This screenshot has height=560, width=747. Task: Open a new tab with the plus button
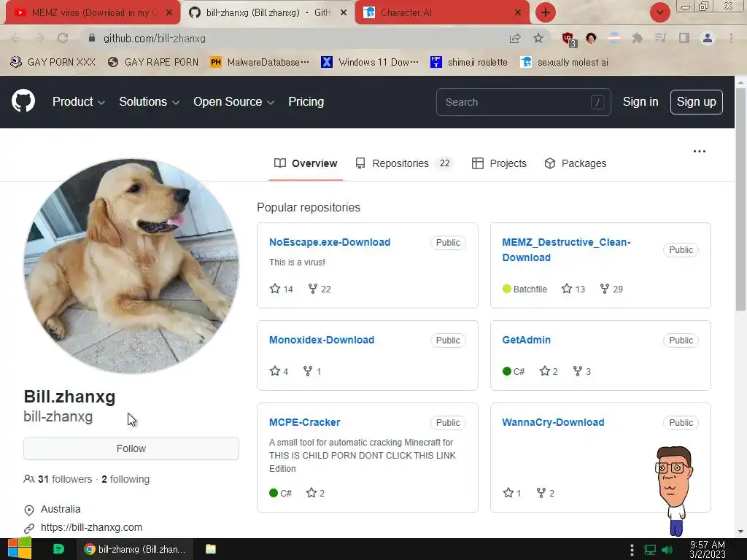click(546, 12)
